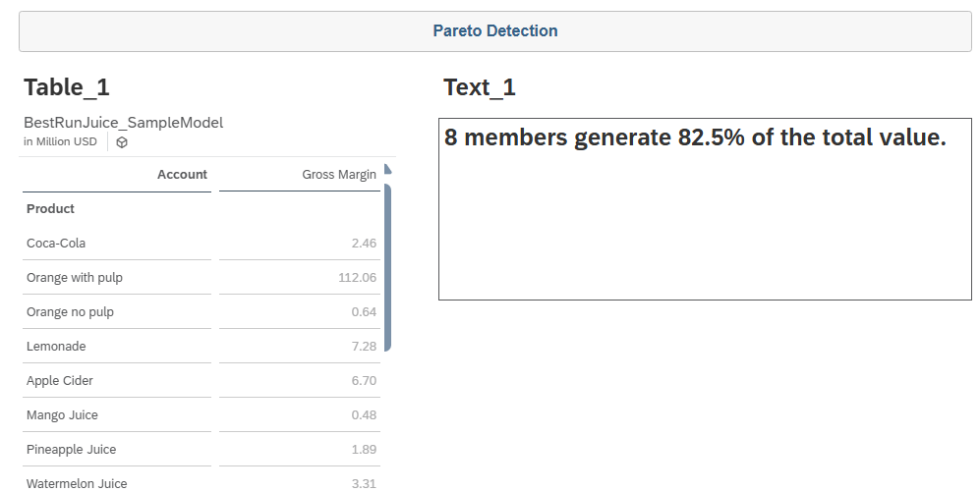Select the Orange with pulp member

75,278
